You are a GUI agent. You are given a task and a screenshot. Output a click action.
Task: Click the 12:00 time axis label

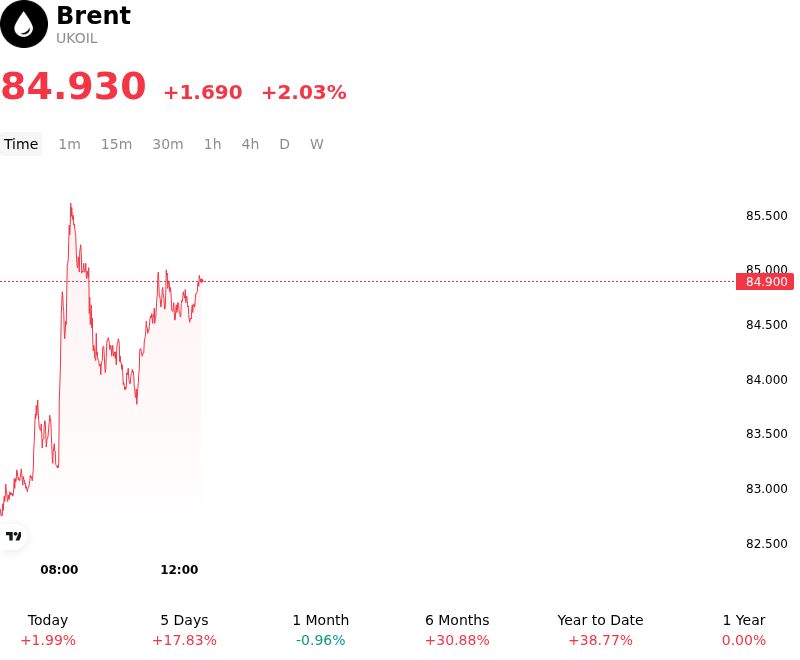pyautogui.click(x=179, y=569)
